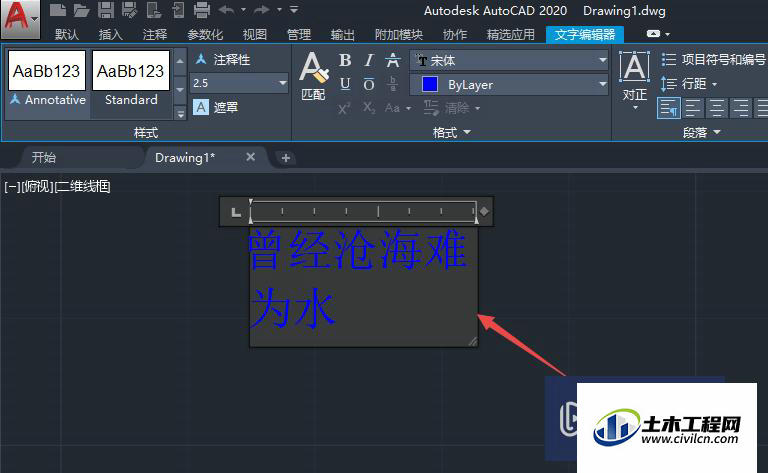Switch to the 管理 ribbon tab

coord(299,35)
